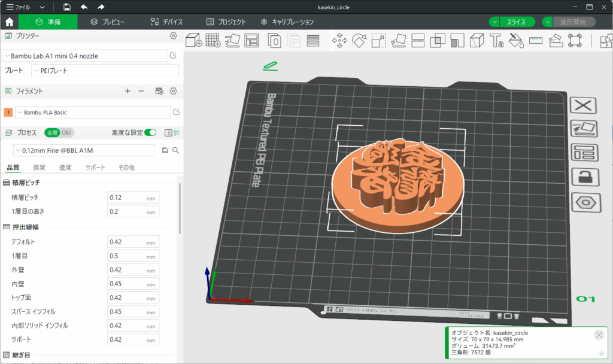The image size is (613, 364).
Task: Click the Auto orient icon in top toolbar
Action: [232, 40]
